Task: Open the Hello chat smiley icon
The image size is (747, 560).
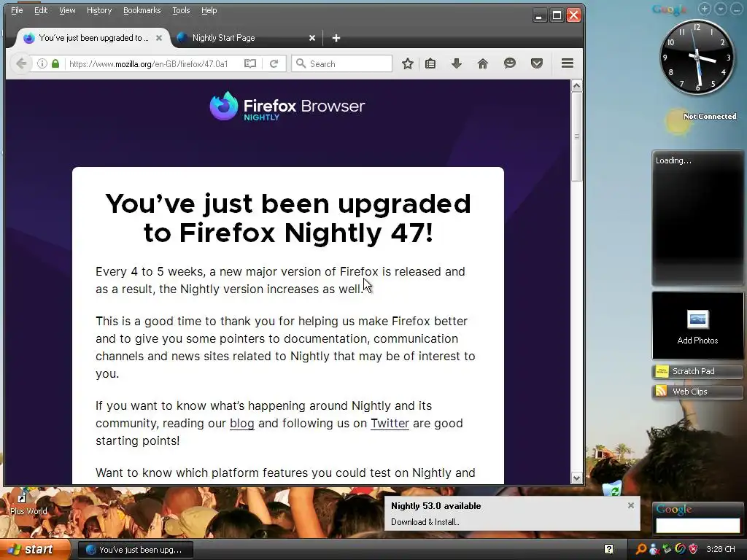Action: [x=510, y=63]
